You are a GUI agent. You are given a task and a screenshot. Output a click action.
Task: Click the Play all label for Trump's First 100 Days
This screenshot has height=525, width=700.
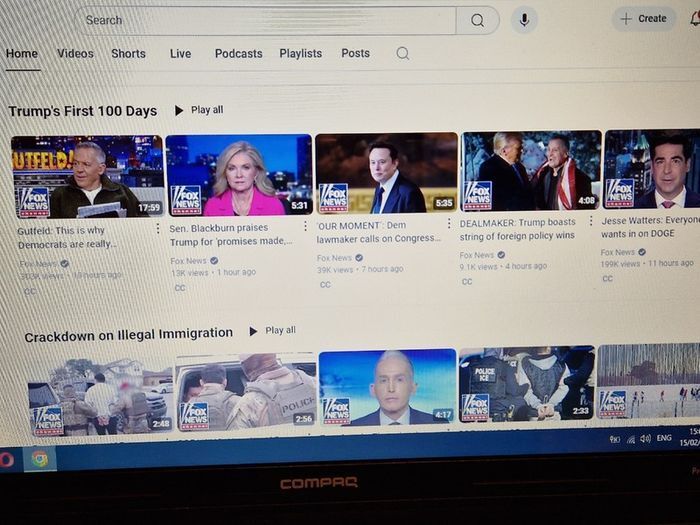(x=207, y=110)
